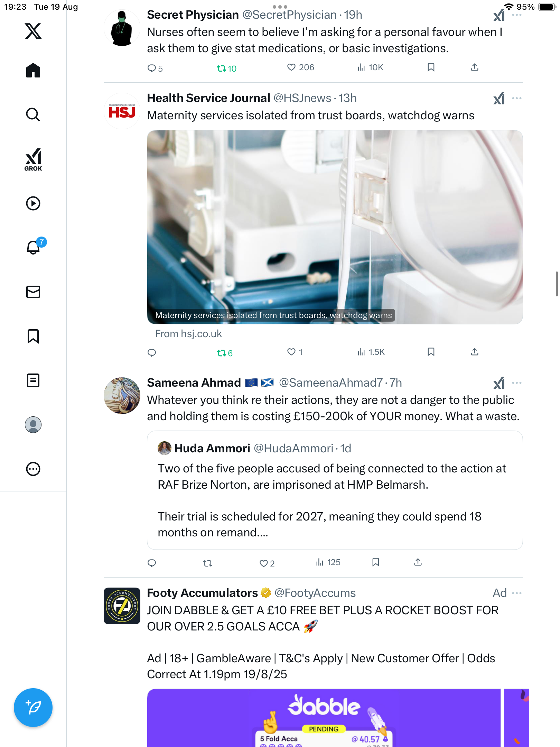Open direct messages envelope icon

[x=33, y=292]
